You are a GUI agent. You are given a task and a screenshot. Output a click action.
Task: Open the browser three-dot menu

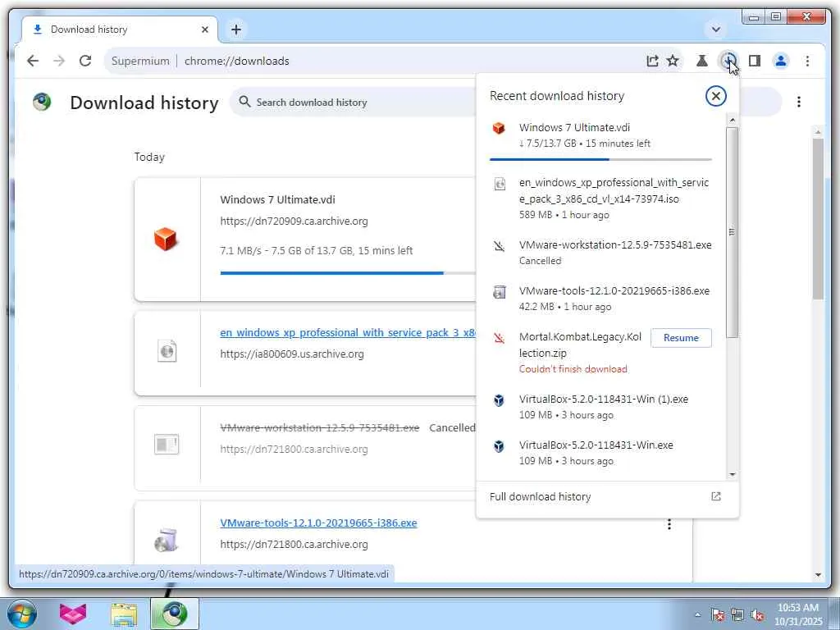[x=807, y=61]
